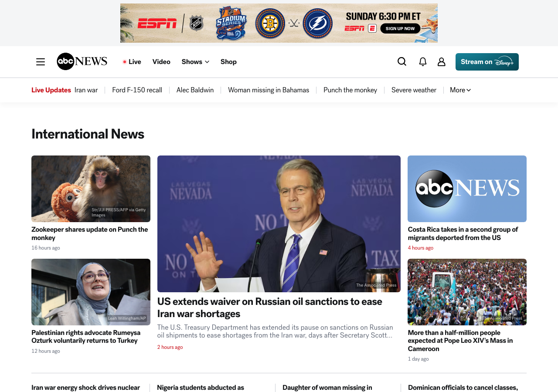The image size is (558, 392).
Task: Click the Punch the monkey photo thumbnail
Action: click(x=91, y=189)
